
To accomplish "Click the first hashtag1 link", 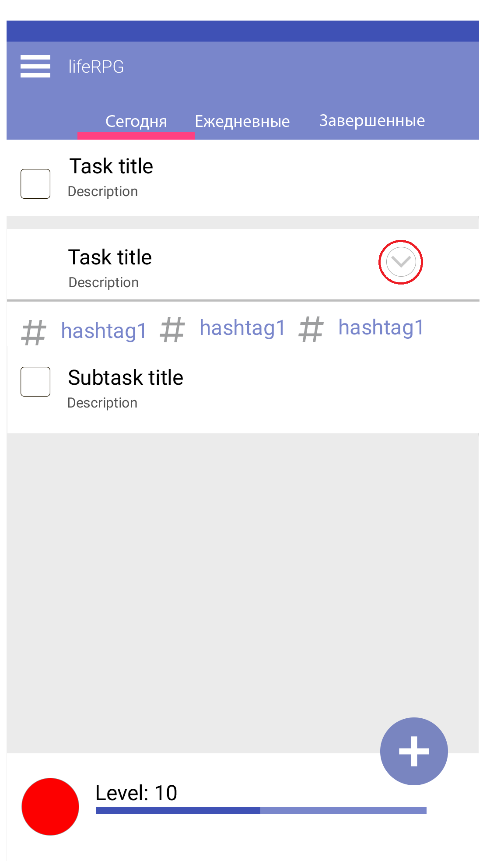I will pos(104,331).
